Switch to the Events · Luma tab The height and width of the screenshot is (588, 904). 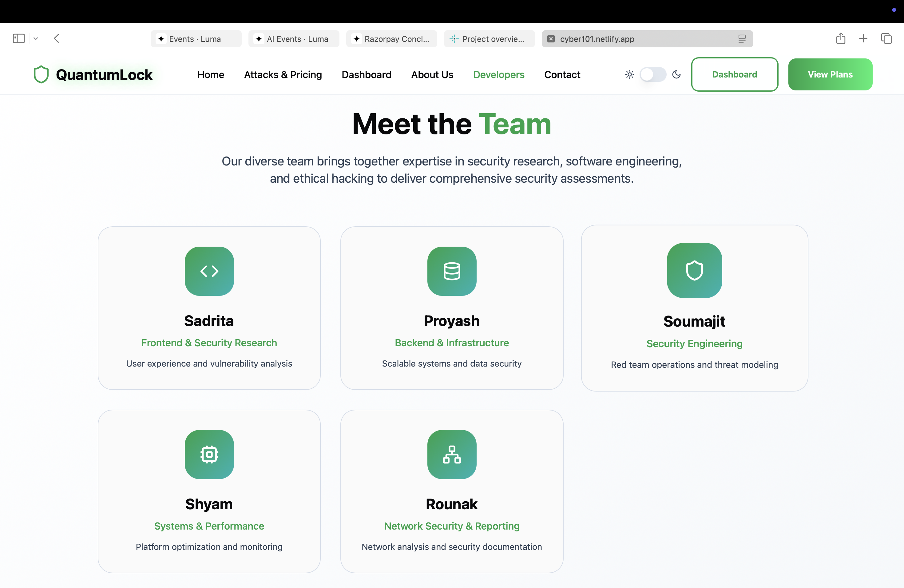(196, 39)
